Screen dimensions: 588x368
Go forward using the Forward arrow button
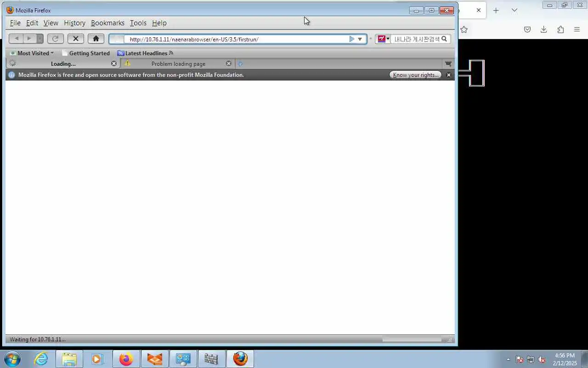point(29,39)
